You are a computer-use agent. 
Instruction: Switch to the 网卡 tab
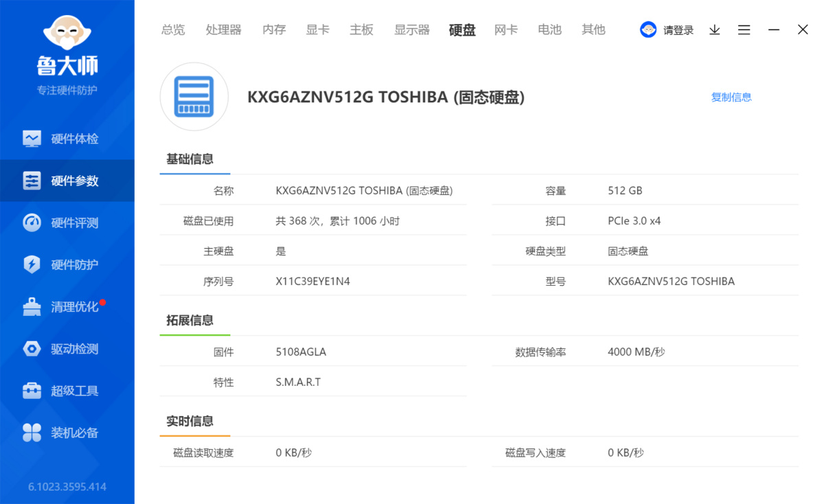506,30
